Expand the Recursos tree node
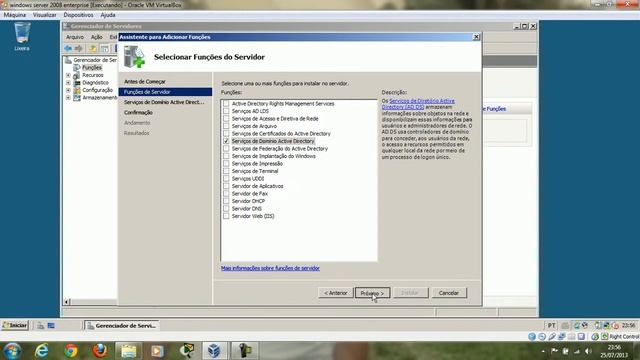This screenshot has height=360, width=640. click(x=68, y=75)
